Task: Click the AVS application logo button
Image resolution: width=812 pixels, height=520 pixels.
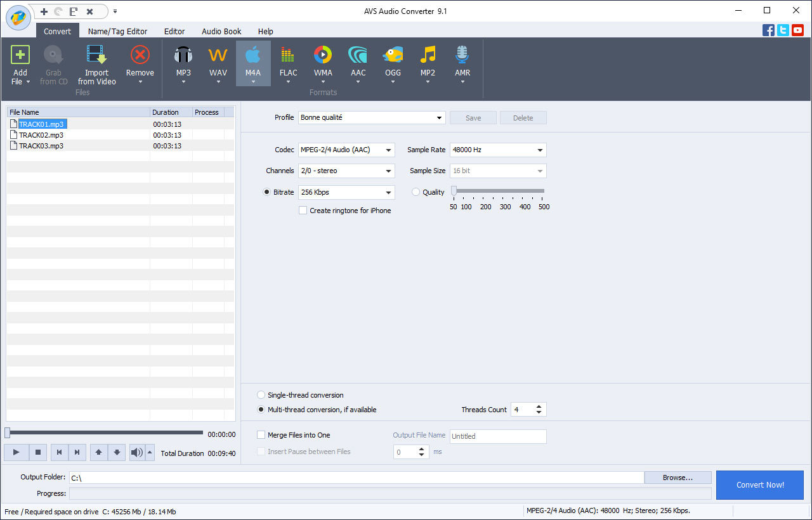Action: pyautogui.click(x=19, y=17)
